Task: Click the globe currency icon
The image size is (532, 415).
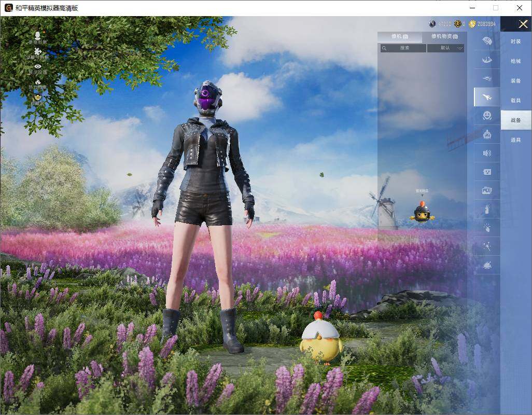Action: coord(432,24)
